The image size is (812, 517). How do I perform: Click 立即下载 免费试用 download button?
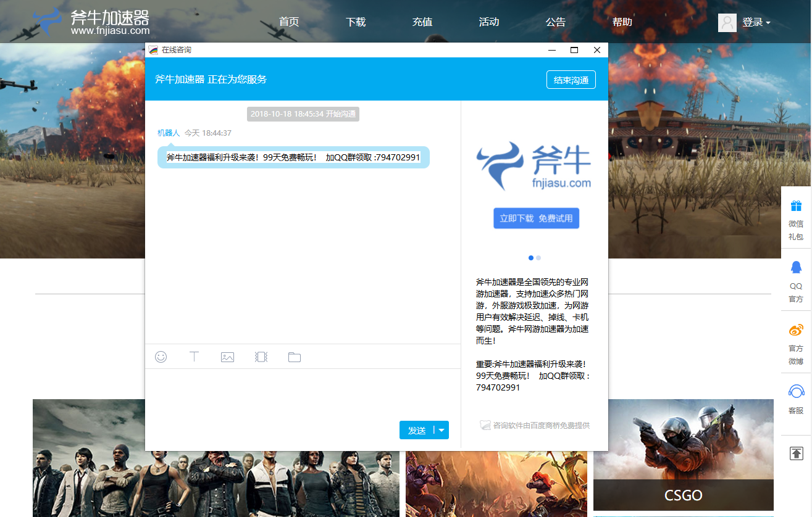(x=536, y=218)
